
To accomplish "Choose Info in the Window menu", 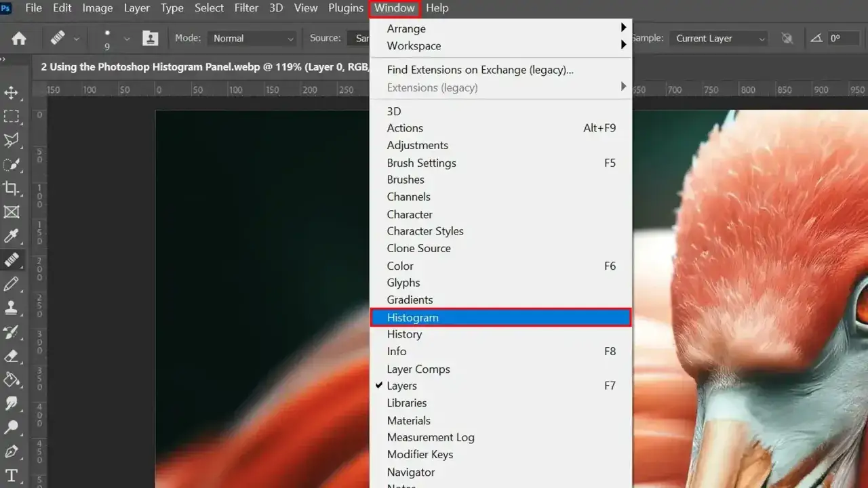I will 501,351.
